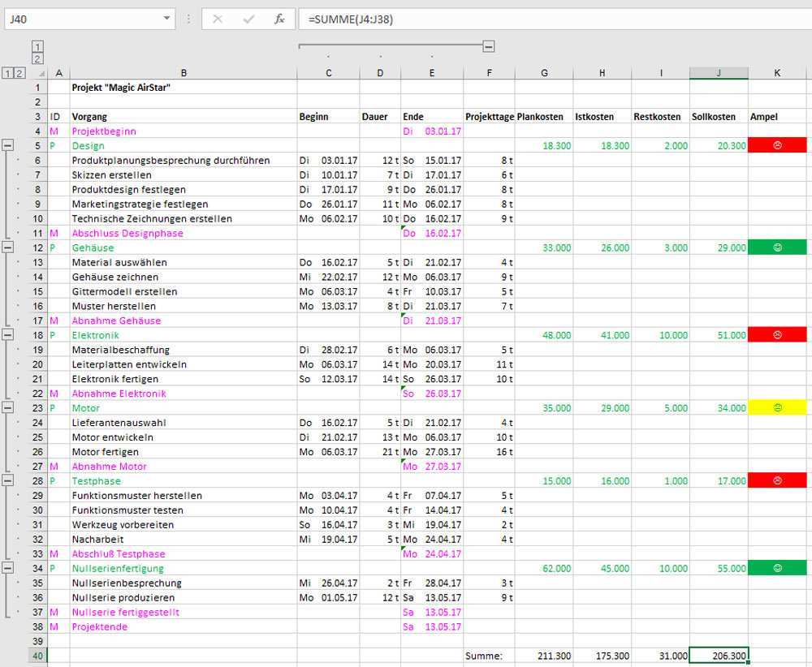Collapse the column group above the columns
This screenshot has height=667, width=812.
(488, 46)
